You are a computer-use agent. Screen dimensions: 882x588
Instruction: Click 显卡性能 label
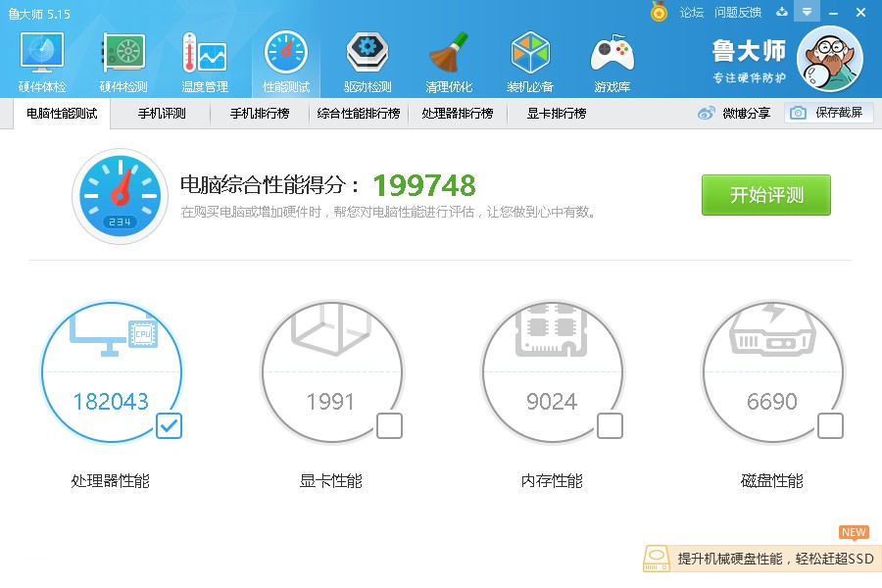click(331, 481)
